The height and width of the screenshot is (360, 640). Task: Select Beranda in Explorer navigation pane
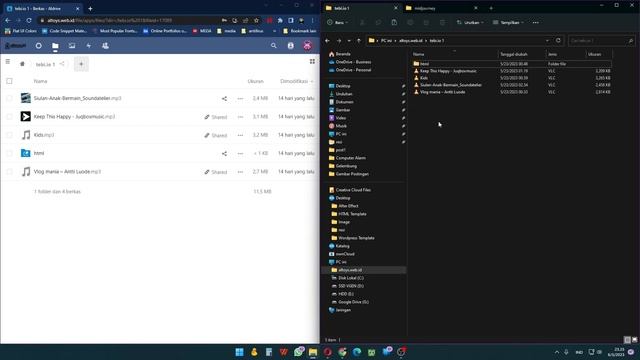click(x=343, y=54)
